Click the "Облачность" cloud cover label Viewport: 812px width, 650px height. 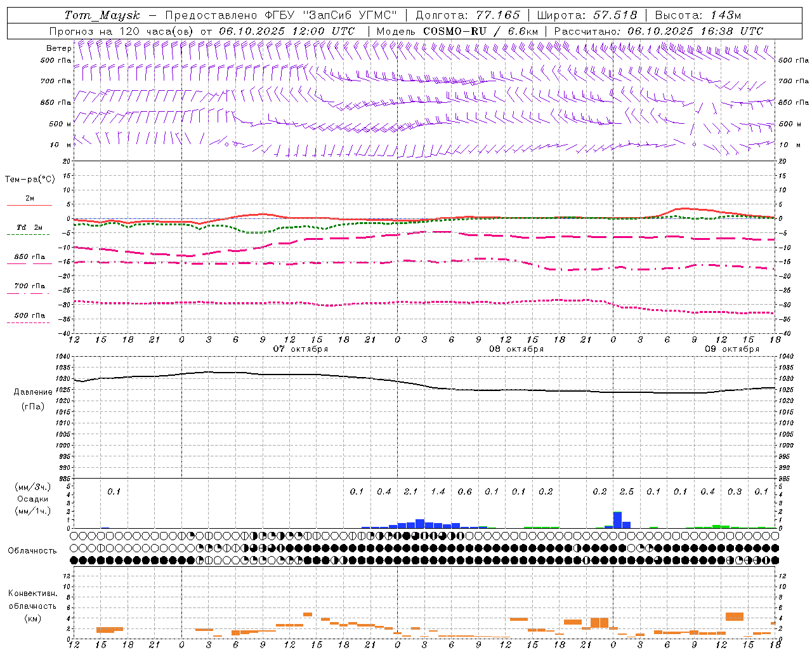point(32,550)
